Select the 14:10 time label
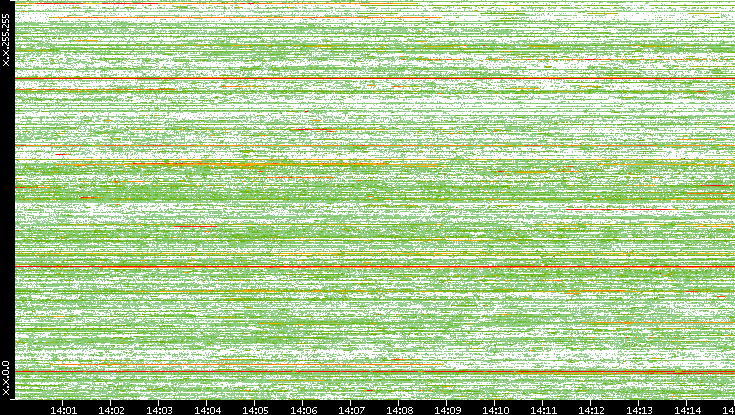The image size is (735, 415). pyautogui.click(x=495, y=410)
